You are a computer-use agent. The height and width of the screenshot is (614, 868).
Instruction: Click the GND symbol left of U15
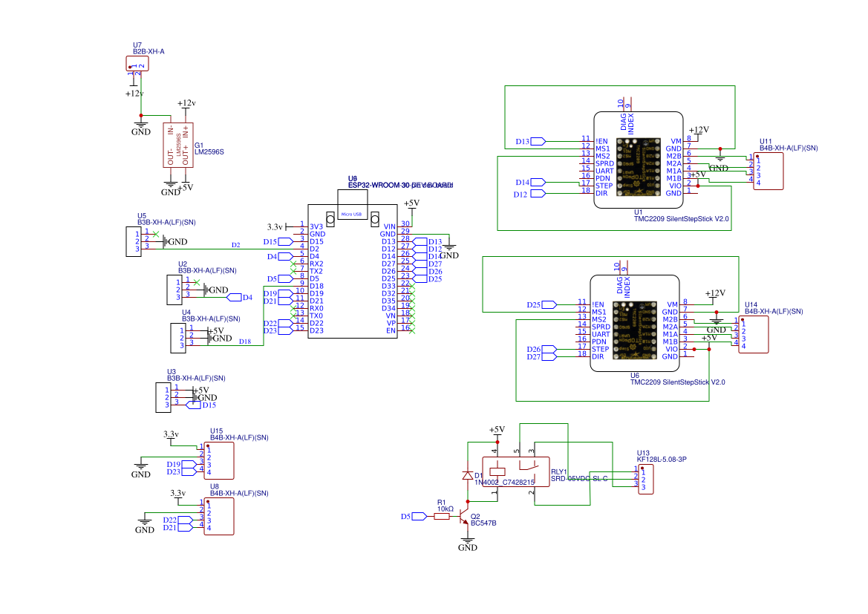click(141, 469)
